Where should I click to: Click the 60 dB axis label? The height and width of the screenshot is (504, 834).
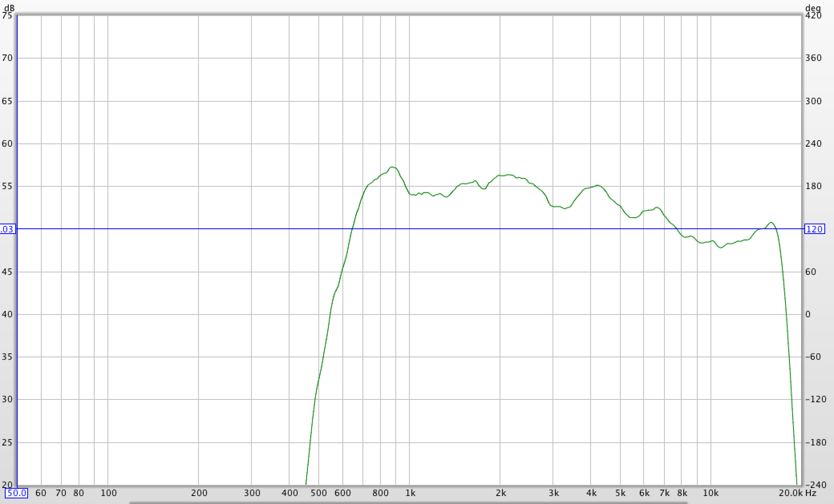pos(7,144)
